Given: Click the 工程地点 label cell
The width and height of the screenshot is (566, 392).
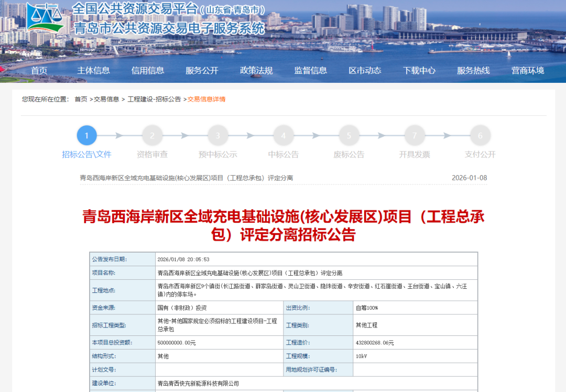Looking at the screenshot, I should [122, 290].
